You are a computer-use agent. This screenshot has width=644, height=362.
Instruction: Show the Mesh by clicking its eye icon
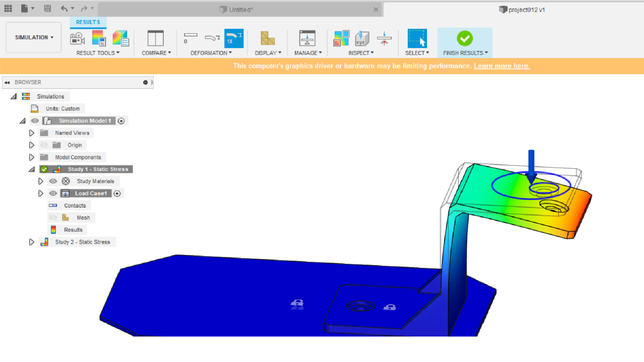(53, 217)
